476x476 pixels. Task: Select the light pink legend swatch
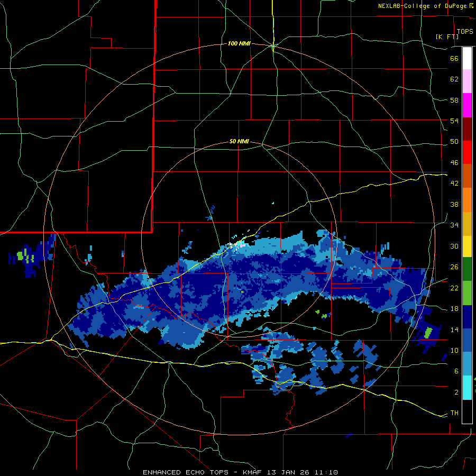point(467,81)
